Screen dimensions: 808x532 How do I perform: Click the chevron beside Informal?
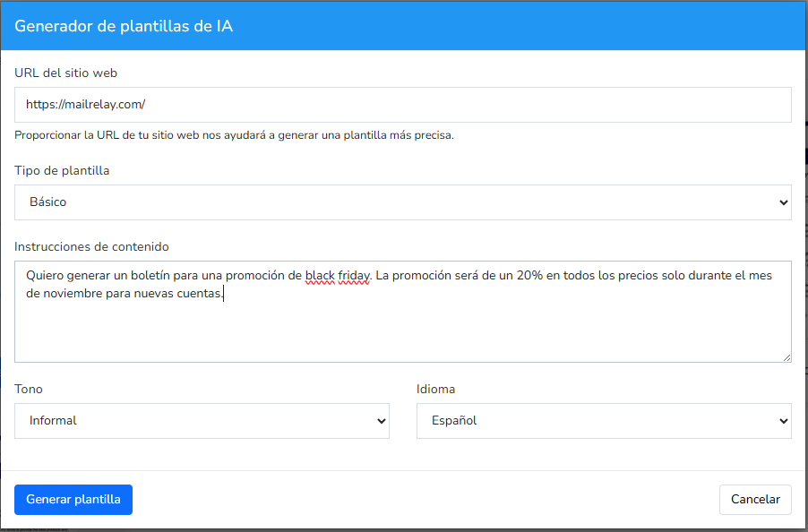click(x=380, y=421)
